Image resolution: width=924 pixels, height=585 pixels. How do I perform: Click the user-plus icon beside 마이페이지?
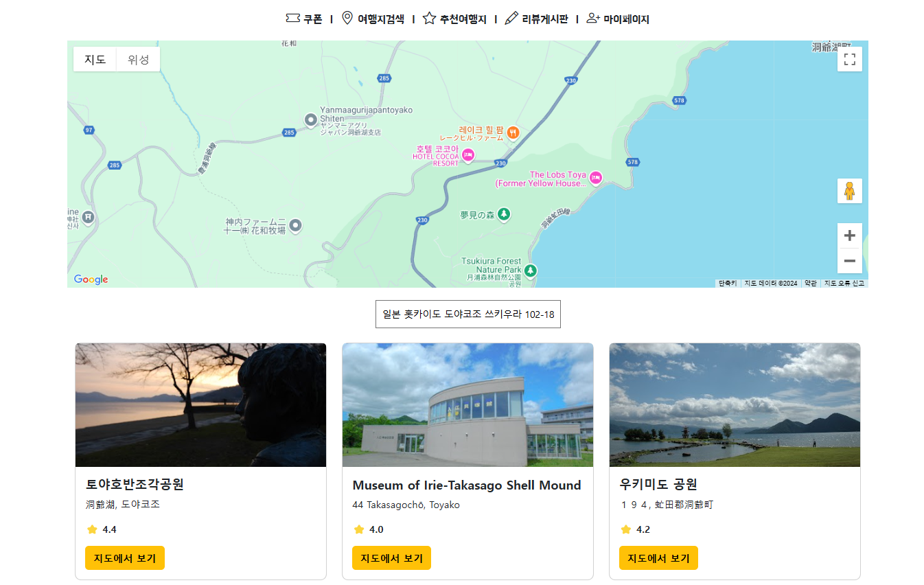point(594,19)
